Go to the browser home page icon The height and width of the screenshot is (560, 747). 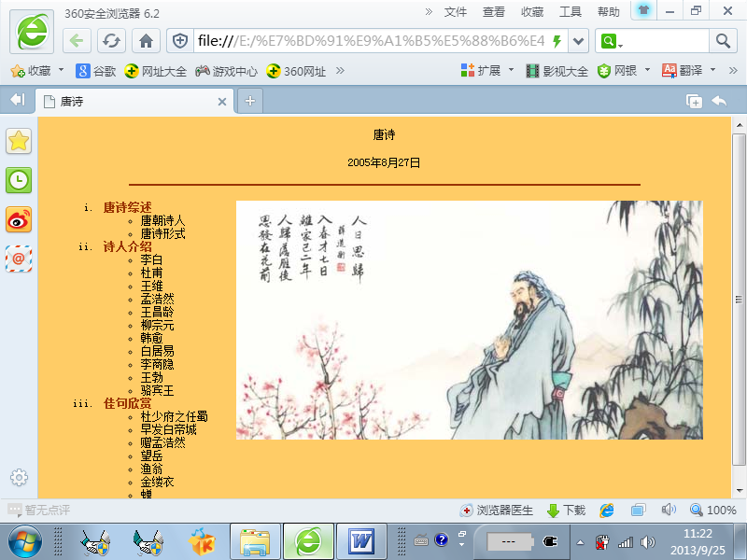[x=145, y=41]
